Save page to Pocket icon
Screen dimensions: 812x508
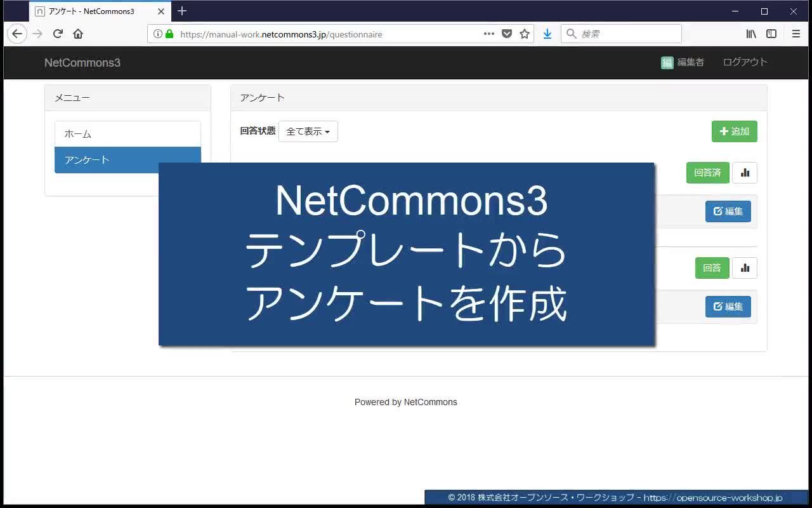point(507,34)
